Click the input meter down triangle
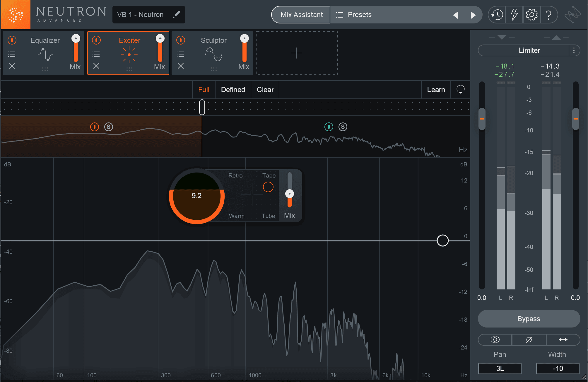Image resolution: width=588 pixels, height=382 pixels. point(502,37)
